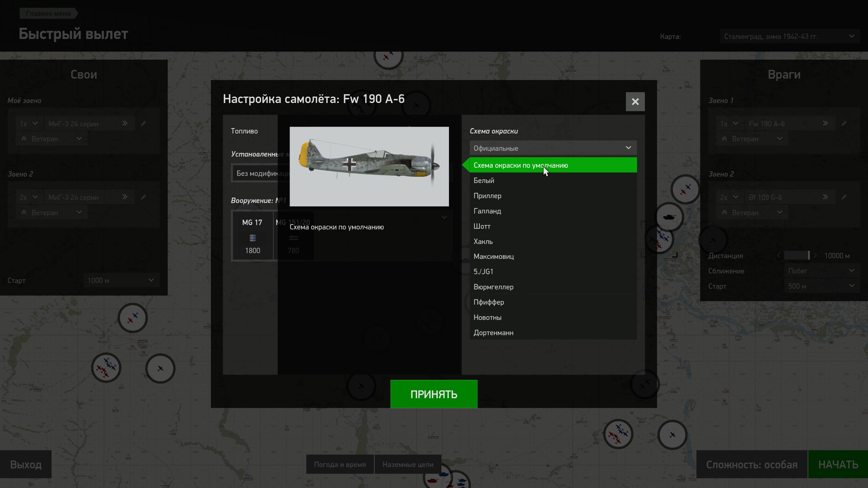Click double-arrow next to enemy Bf 109 G-6
Viewport: 868px width, 488px height.
(825, 197)
